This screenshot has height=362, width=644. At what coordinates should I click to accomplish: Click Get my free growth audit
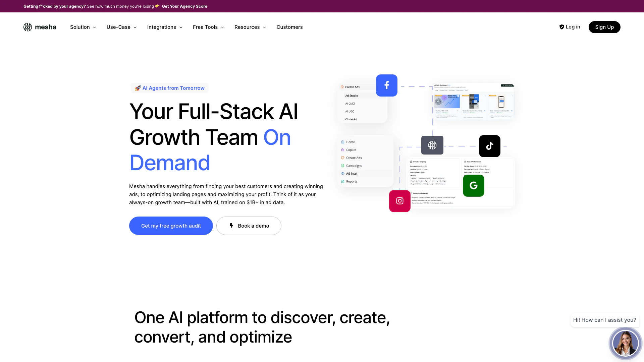coord(171,226)
